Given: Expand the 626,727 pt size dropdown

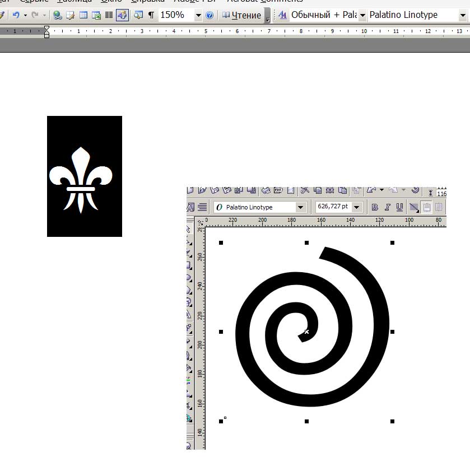Looking at the screenshot, I should click(x=357, y=207).
